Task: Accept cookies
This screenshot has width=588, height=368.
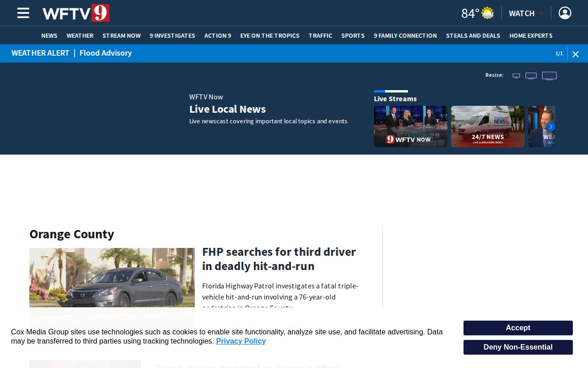Action: (x=518, y=328)
